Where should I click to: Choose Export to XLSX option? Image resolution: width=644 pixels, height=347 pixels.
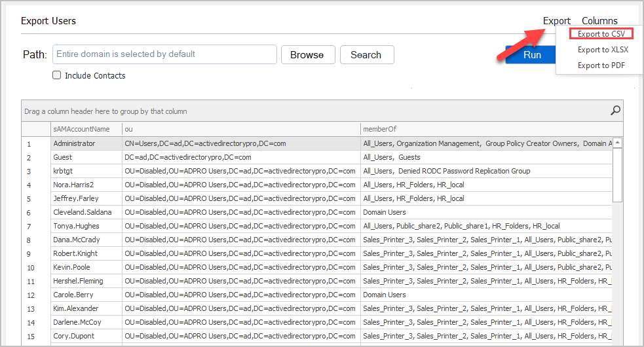[601, 50]
